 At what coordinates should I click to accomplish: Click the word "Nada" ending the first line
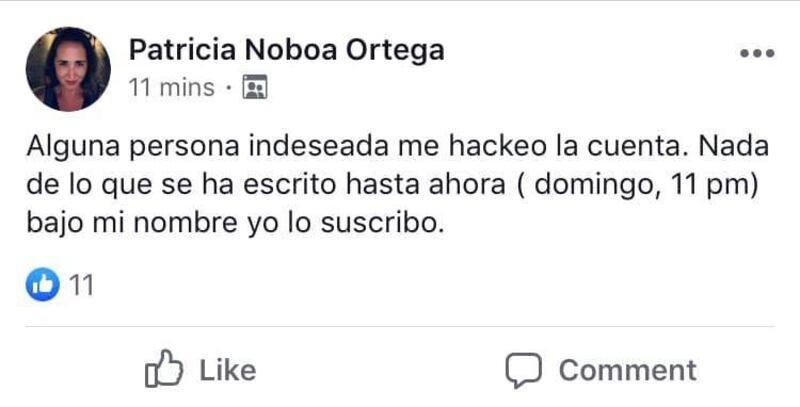pyautogui.click(x=734, y=146)
